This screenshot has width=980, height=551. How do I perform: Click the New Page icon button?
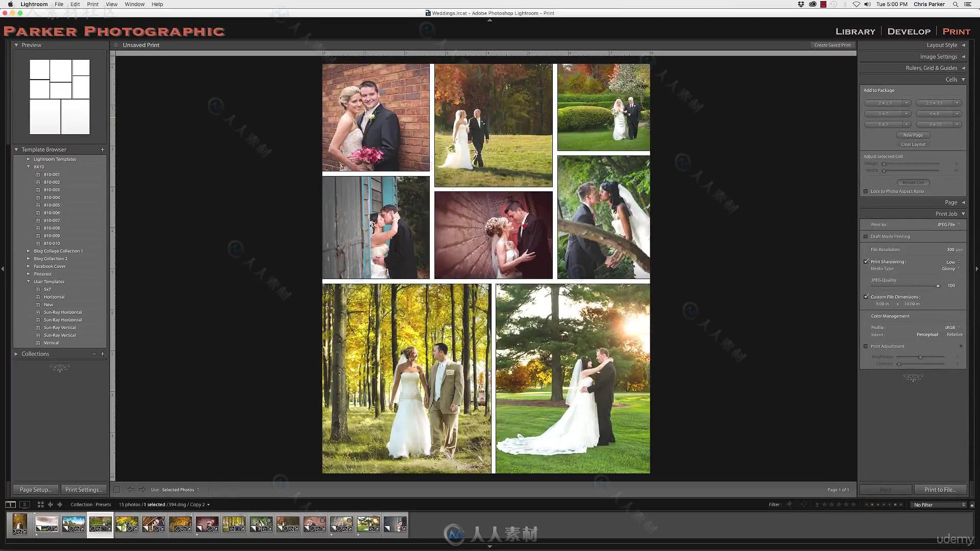click(x=913, y=135)
